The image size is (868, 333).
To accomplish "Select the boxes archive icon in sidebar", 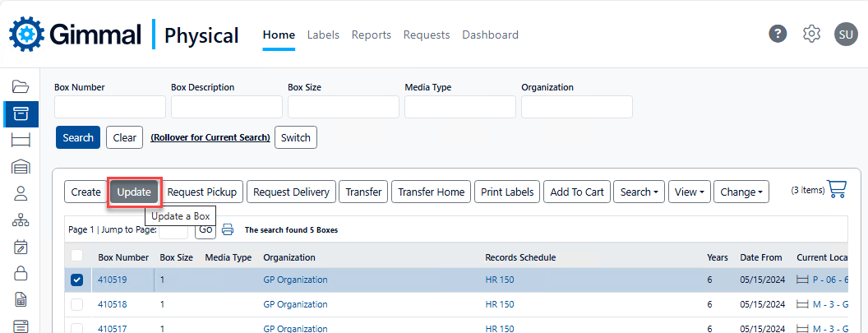I will pos(21,113).
